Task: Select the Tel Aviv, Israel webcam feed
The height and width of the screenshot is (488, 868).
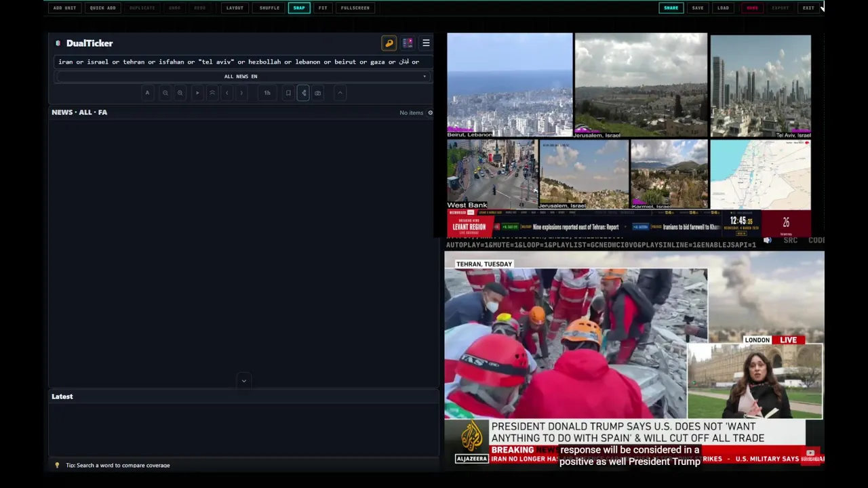Action: 760,86
